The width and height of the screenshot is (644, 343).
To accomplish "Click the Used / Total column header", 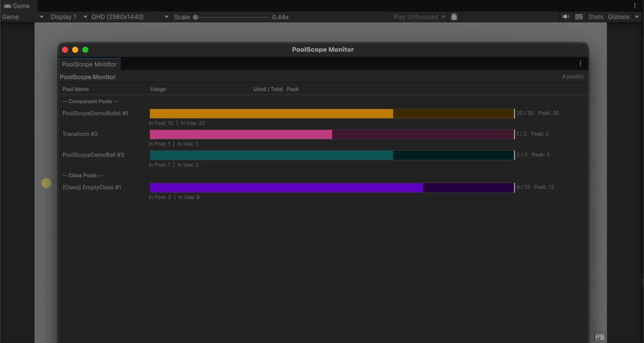I will point(268,89).
